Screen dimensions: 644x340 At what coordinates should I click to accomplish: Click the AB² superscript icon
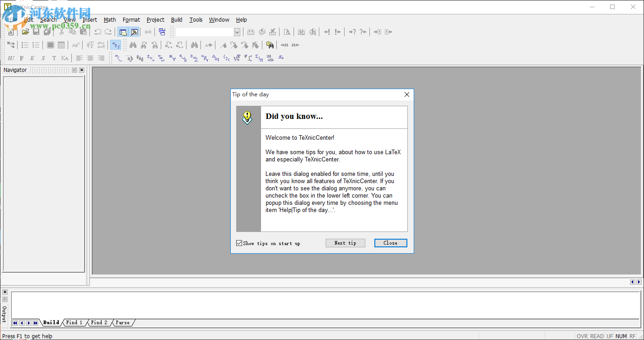pyautogui.click(x=75, y=45)
